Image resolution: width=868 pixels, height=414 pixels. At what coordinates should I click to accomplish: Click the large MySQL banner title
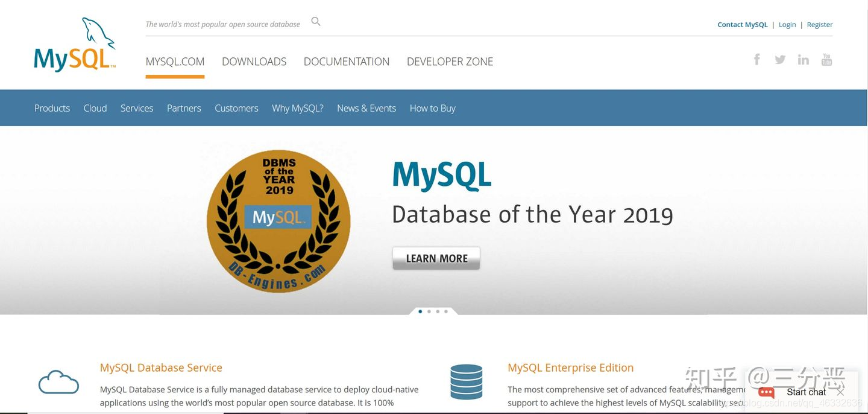click(x=442, y=175)
